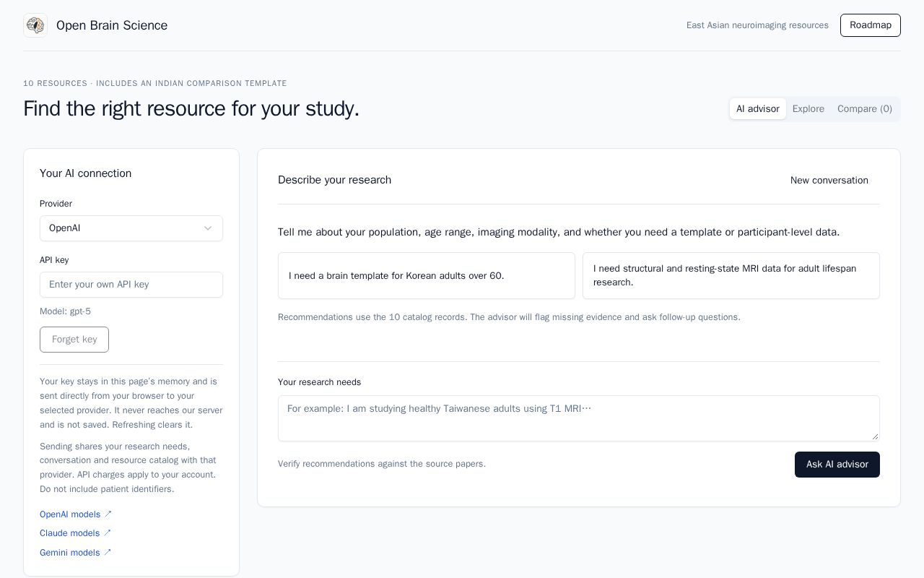Click the Open Brain Science title text
Screen dimensions: 924x578
112,25
